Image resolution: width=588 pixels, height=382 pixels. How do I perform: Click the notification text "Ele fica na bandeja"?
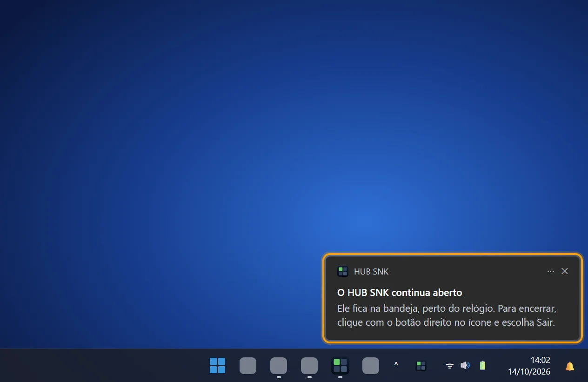click(x=377, y=308)
